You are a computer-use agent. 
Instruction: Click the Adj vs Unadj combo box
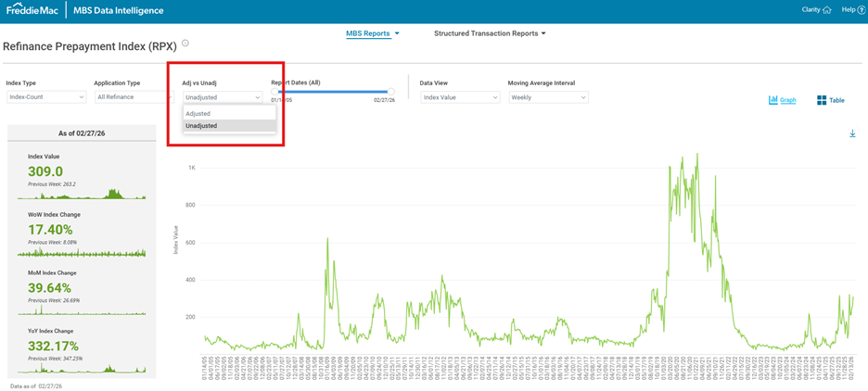pos(223,97)
